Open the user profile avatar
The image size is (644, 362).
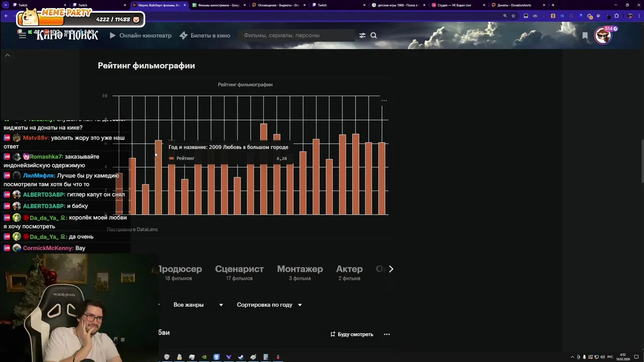[603, 36]
